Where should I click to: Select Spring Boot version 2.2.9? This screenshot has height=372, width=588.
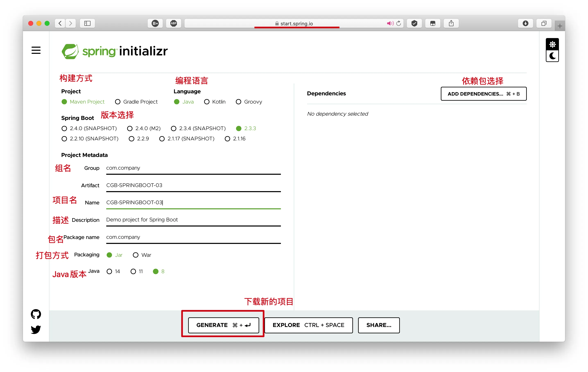click(139, 139)
